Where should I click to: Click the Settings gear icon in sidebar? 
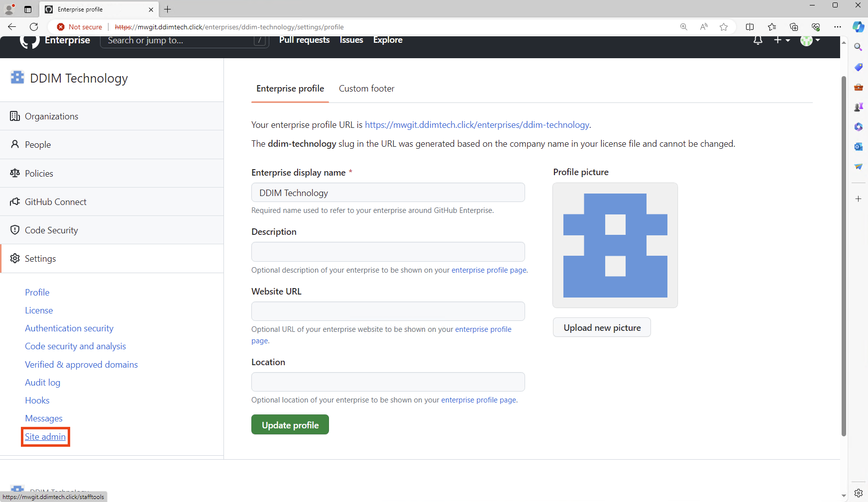tap(15, 258)
